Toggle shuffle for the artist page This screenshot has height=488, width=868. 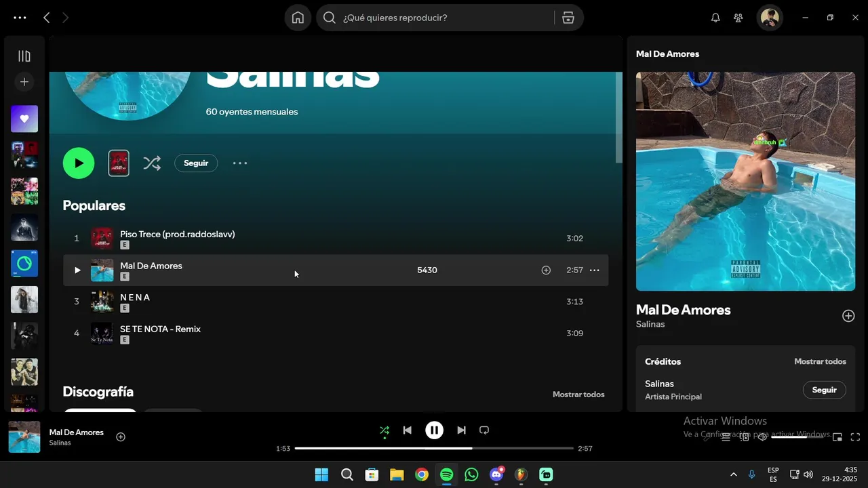[152, 163]
